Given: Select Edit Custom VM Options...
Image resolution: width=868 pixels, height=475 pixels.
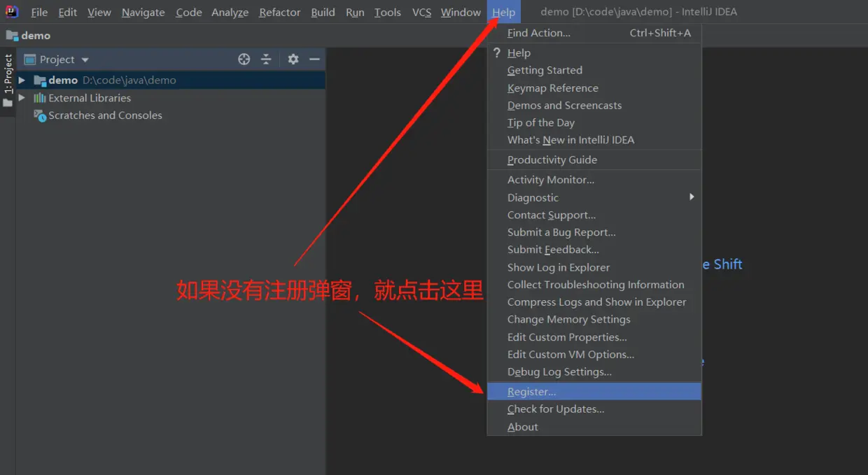Looking at the screenshot, I should tap(594, 355).
